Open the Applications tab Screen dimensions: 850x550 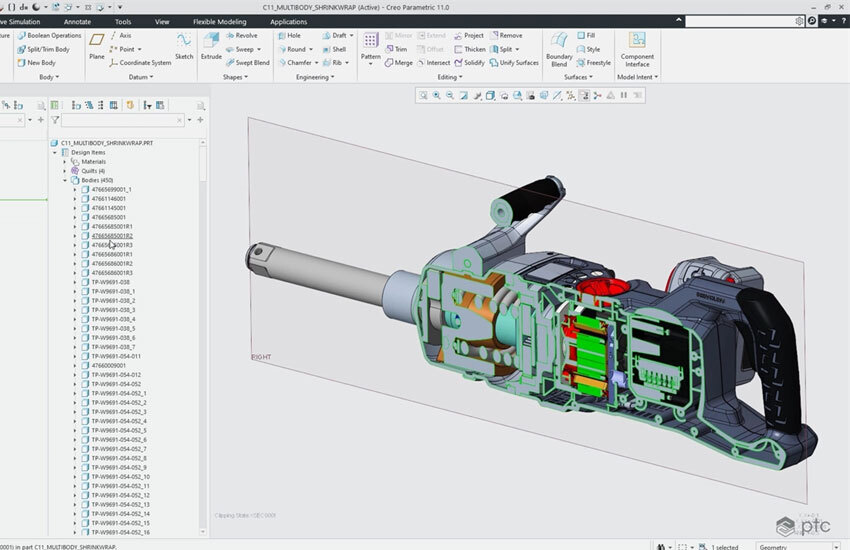point(288,22)
